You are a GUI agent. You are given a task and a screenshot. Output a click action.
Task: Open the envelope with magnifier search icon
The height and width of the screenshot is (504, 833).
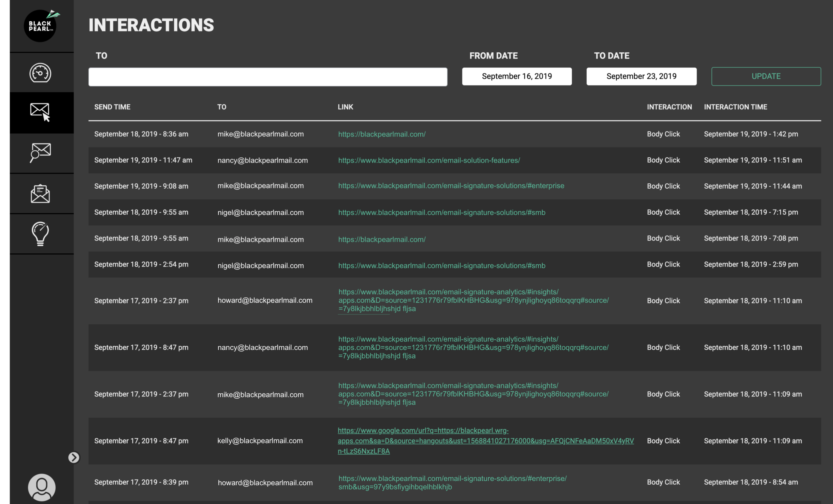point(40,152)
